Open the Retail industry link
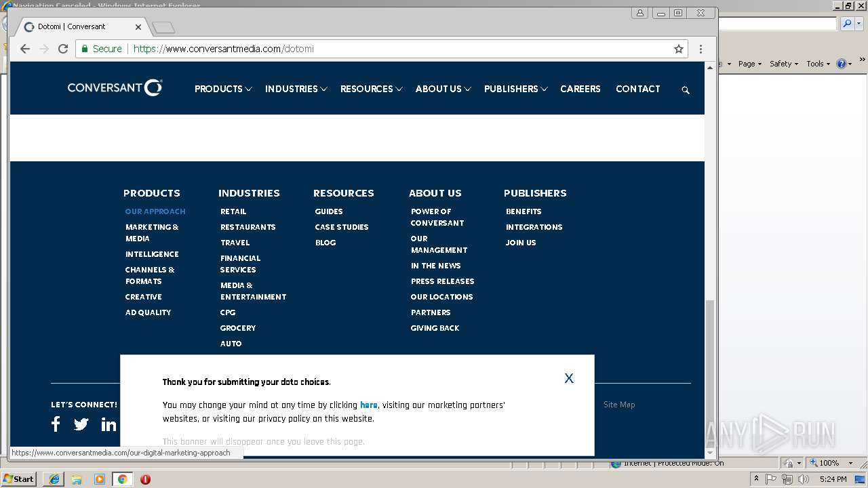The image size is (868, 488). point(233,211)
